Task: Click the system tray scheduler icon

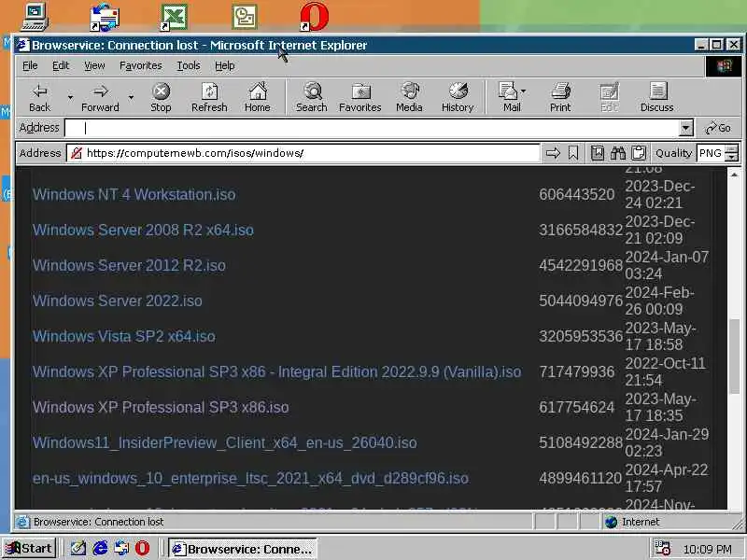Action: [662, 548]
